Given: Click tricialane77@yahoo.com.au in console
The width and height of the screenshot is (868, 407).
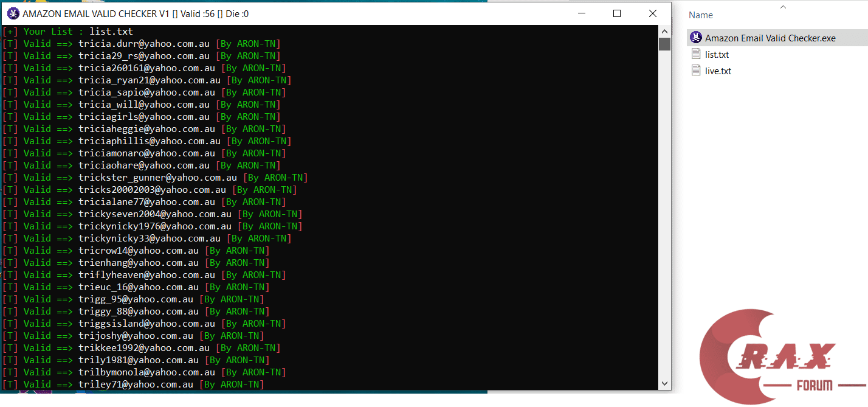Looking at the screenshot, I should tap(146, 201).
